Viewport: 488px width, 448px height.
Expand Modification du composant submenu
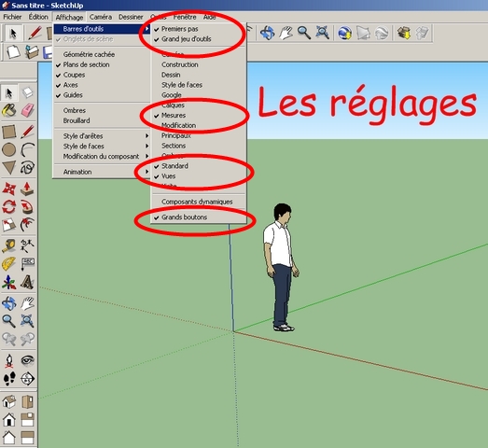point(102,156)
